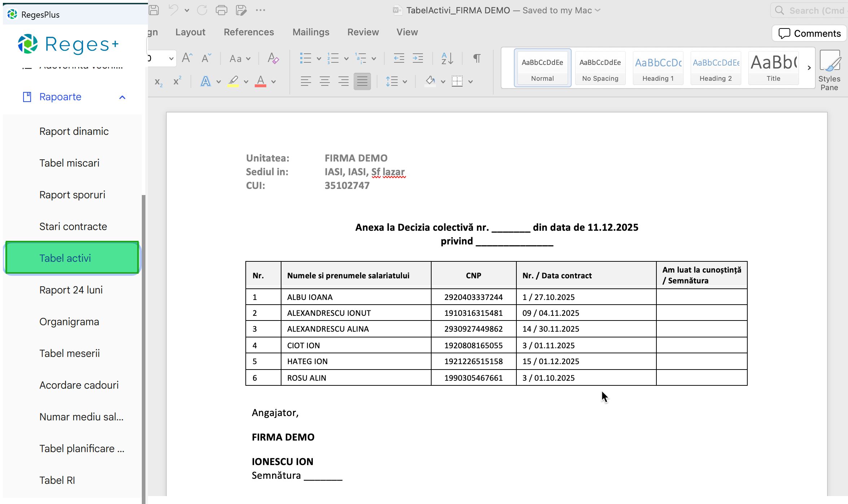Click the Undo icon
Viewport: 848px width, 504px height.
(173, 10)
